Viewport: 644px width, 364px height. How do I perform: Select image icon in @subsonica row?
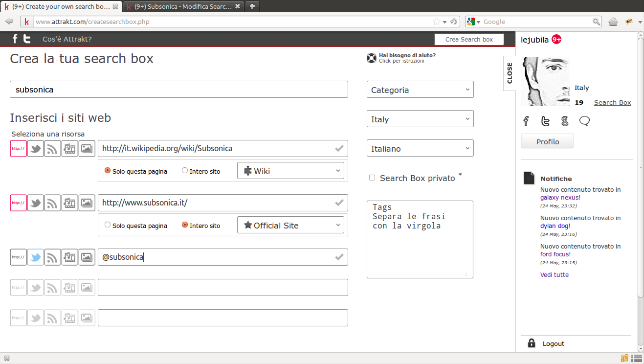[87, 257]
